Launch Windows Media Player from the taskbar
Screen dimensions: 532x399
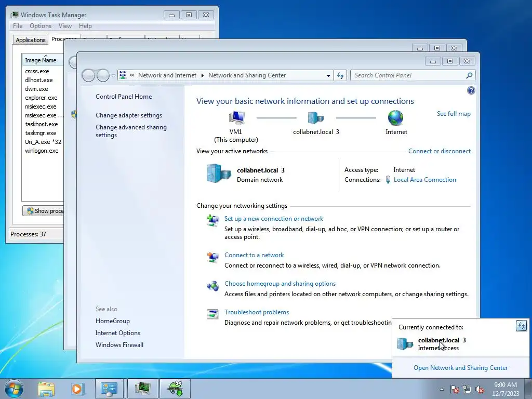77,389
